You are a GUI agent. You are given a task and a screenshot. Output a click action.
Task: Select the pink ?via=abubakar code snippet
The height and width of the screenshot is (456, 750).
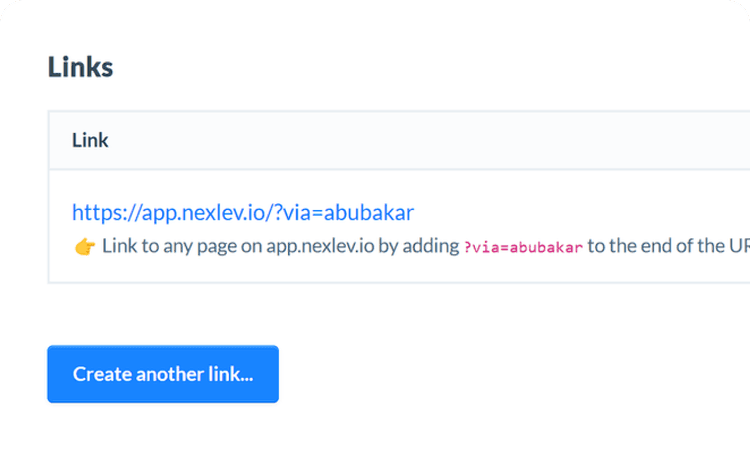pos(523,247)
